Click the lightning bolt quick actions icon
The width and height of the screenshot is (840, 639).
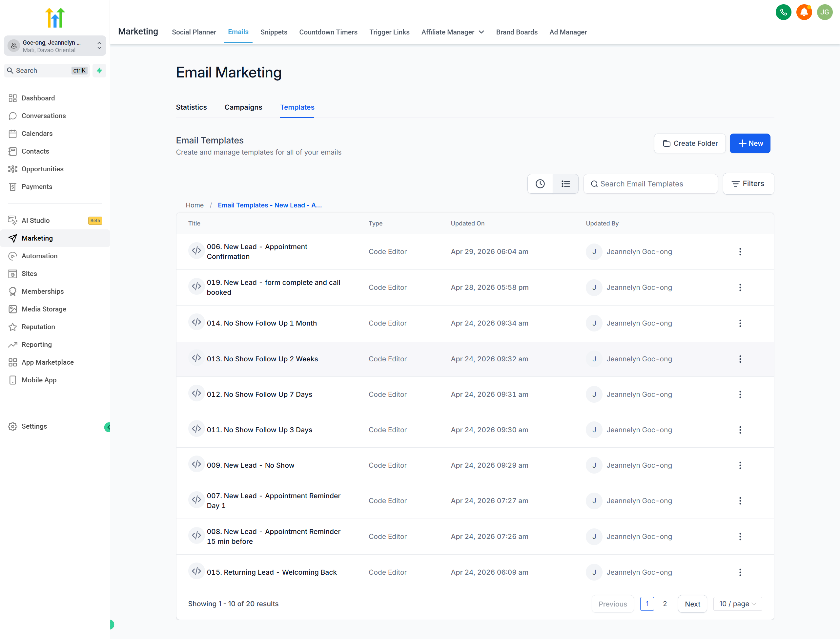99,70
